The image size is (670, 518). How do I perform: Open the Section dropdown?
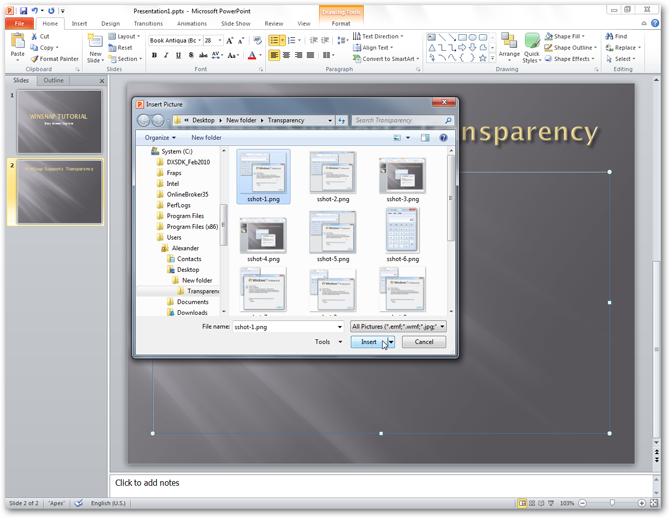point(125,59)
